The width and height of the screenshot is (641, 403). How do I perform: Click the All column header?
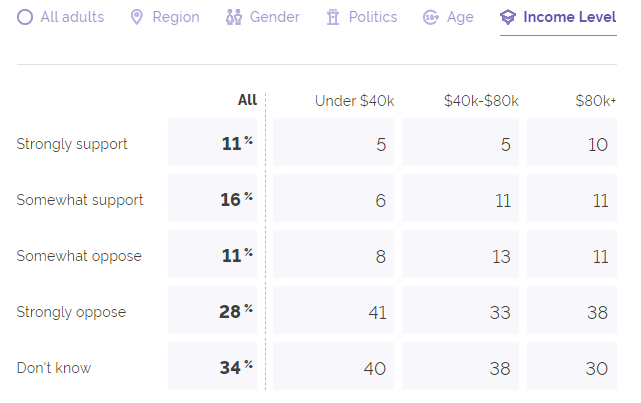coord(247,99)
